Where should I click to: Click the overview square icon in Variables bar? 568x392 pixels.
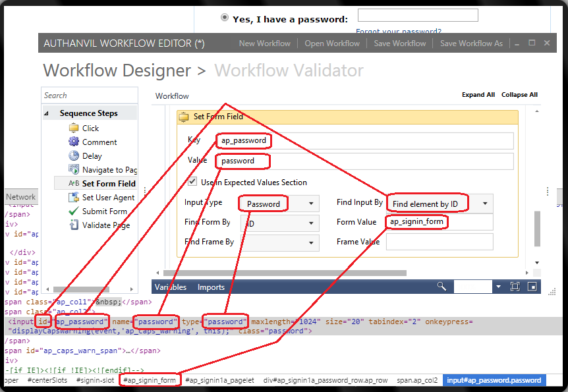532,287
